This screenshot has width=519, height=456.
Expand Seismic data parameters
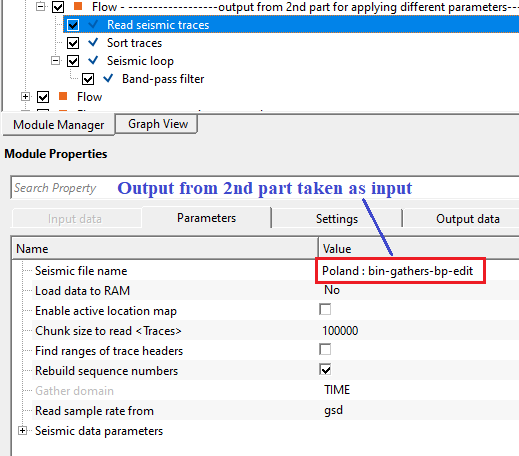tap(22, 430)
